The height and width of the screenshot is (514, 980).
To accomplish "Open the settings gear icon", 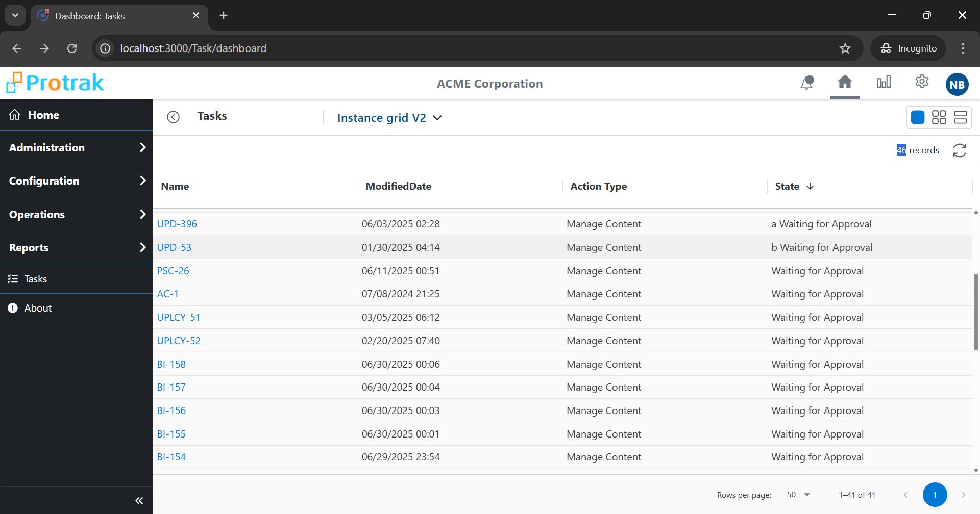I will tap(922, 82).
